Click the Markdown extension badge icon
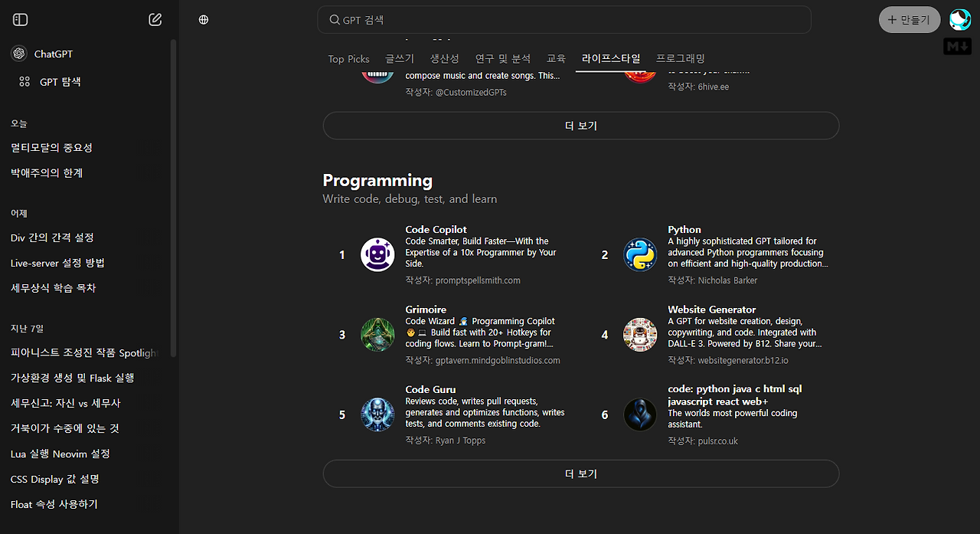980x534 pixels. coord(957,47)
